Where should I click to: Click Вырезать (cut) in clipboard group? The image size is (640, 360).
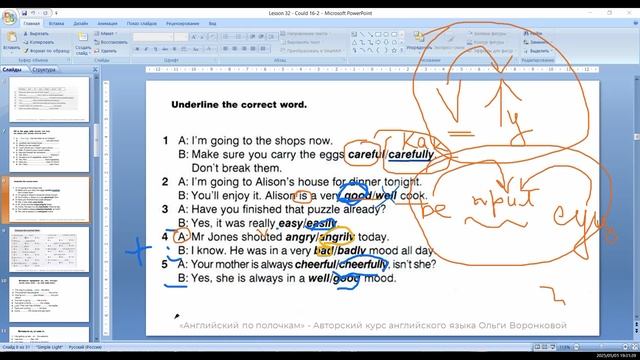tap(36, 34)
